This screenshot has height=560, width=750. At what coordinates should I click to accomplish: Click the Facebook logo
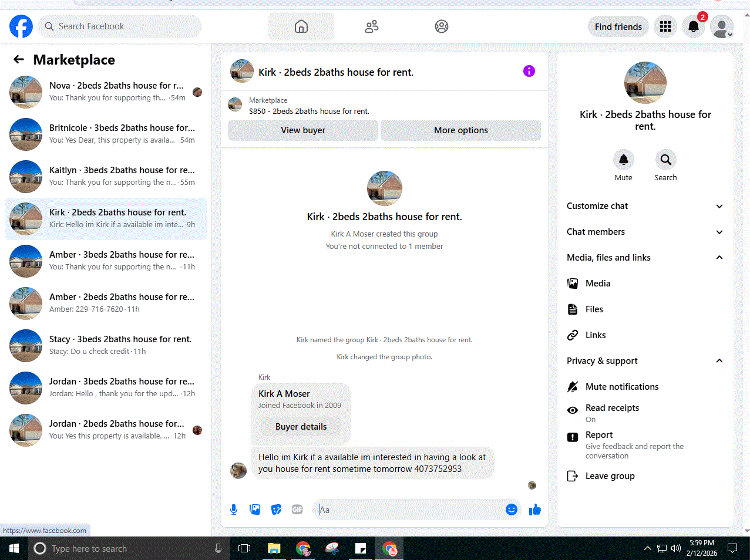pos(21,26)
